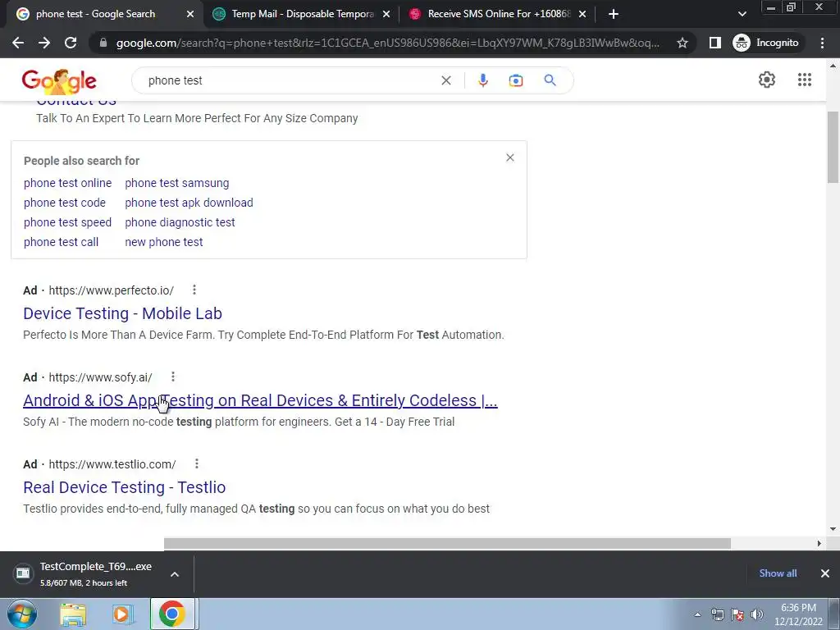
Task: Open the phone test speed suggestion
Action: (67, 222)
